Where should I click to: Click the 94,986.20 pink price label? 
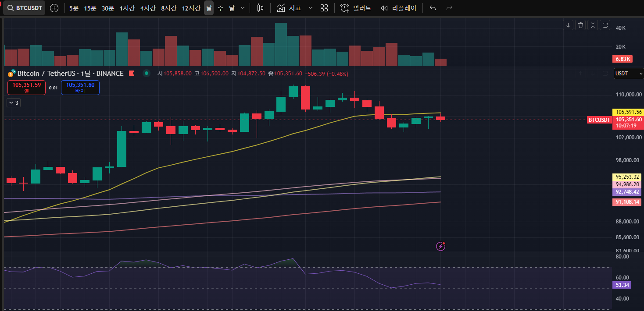[x=627, y=184]
